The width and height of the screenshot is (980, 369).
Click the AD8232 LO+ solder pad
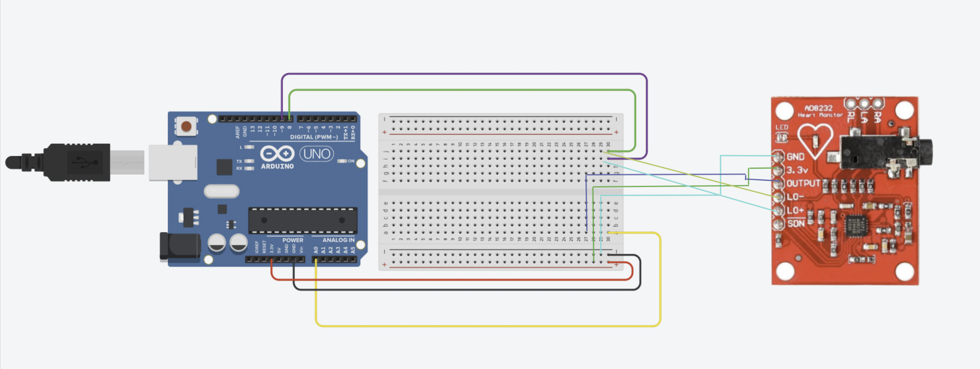pos(778,211)
